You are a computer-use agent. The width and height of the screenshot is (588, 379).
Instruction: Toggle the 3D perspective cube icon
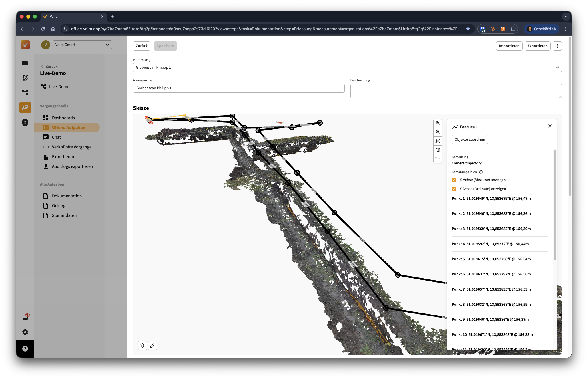click(438, 150)
